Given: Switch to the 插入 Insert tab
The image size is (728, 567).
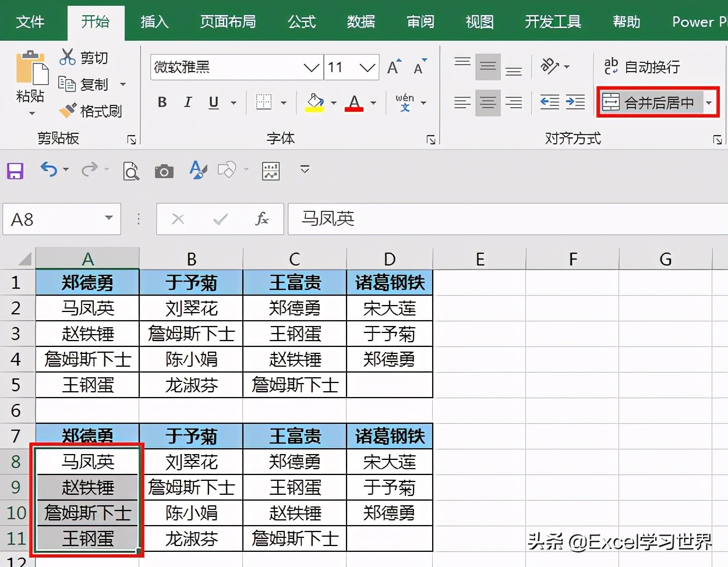Looking at the screenshot, I should coord(155,22).
